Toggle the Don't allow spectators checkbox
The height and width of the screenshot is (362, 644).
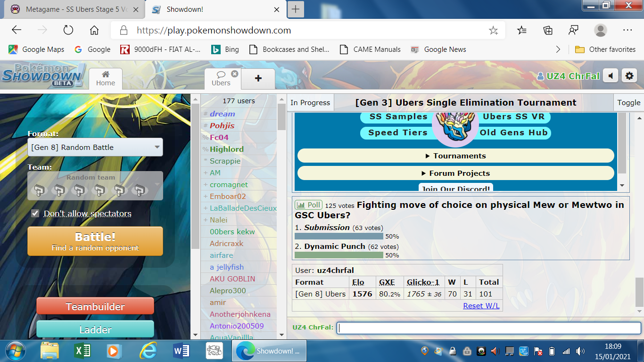pos(35,214)
